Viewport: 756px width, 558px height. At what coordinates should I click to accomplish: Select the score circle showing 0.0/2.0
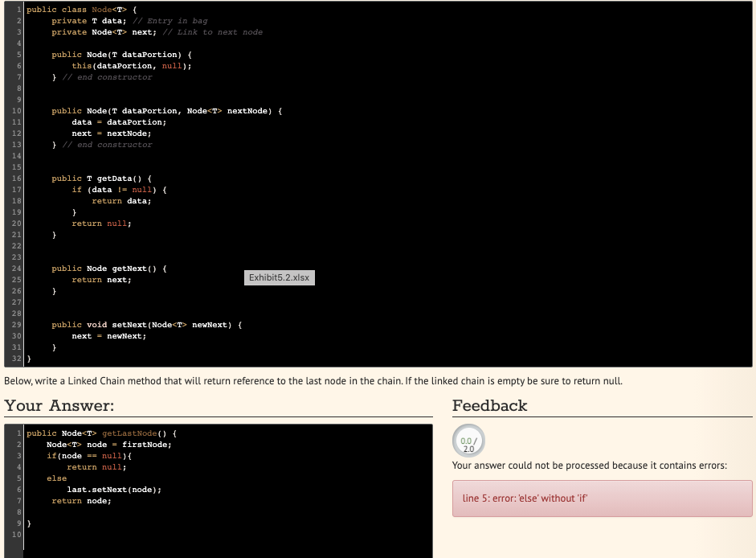click(x=468, y=441)
